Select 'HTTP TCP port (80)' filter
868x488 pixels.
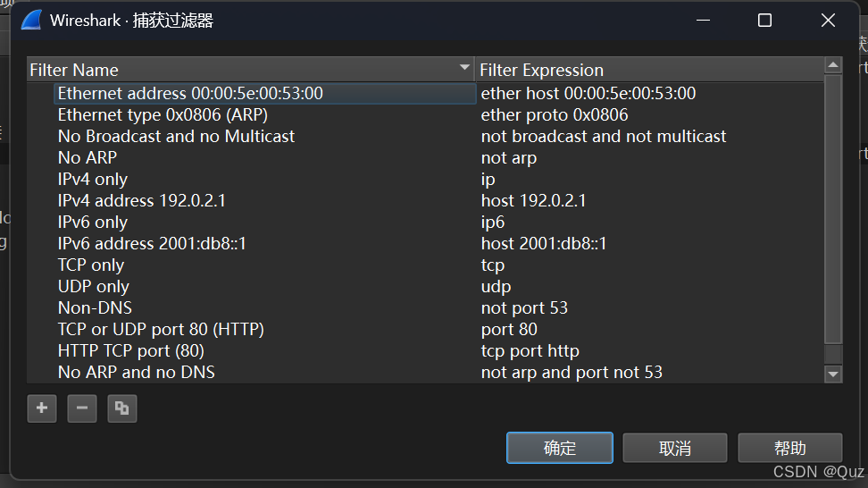click(x=130, y=350)
